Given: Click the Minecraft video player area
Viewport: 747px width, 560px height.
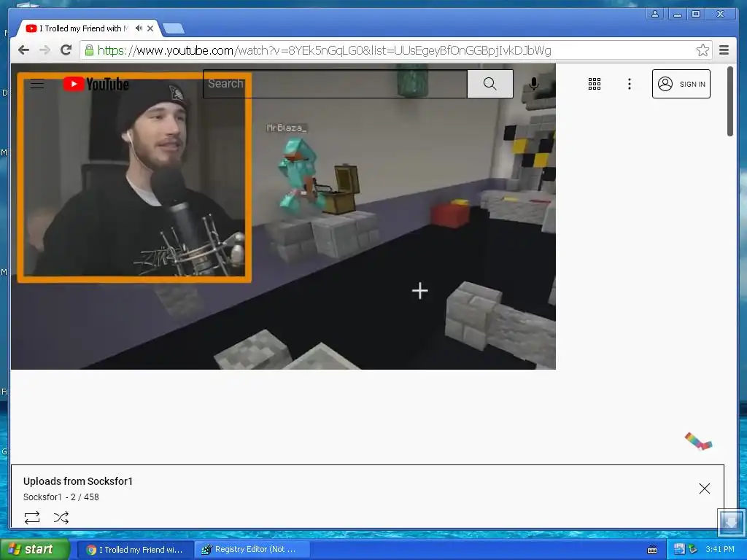Looking at the screenshot, I should coord(284,217).
